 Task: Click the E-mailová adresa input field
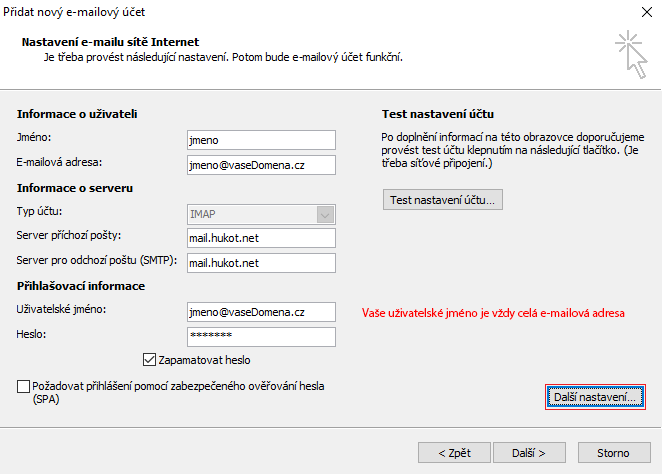pos(261,164)
